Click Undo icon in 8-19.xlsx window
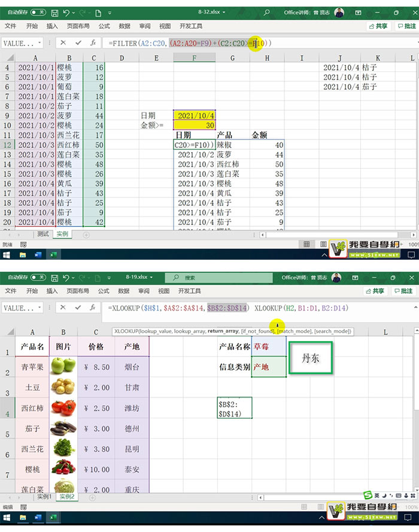Image resolution: width=419 pixels, height=532 pixels. point(66,278)
